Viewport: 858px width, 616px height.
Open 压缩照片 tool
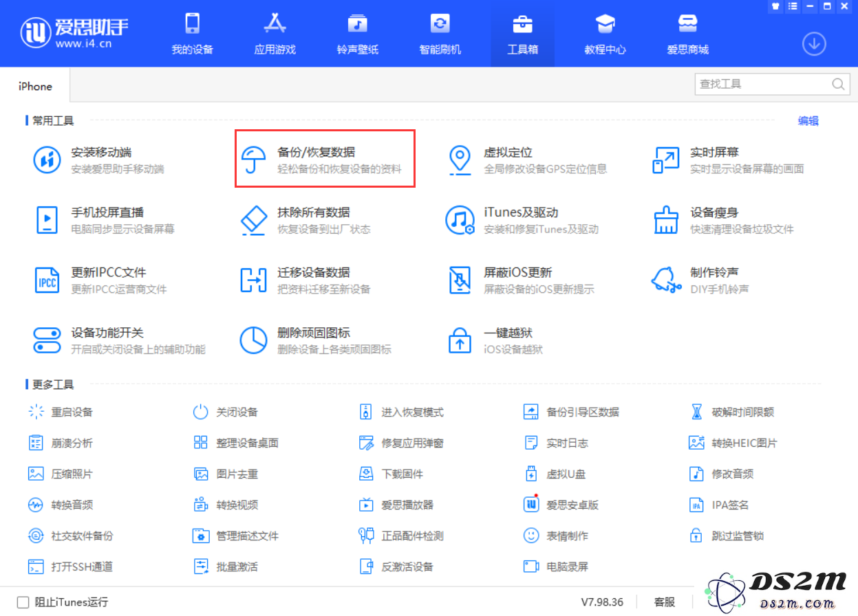61,474
